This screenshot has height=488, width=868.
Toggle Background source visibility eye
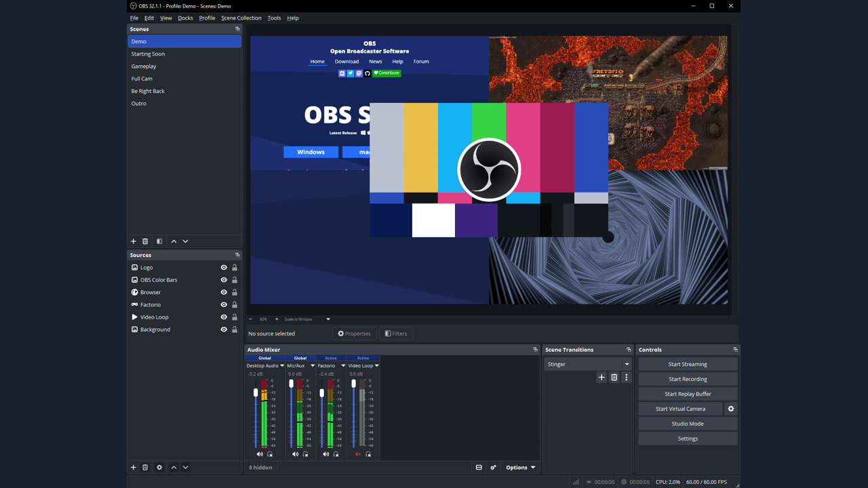(224, 329)
